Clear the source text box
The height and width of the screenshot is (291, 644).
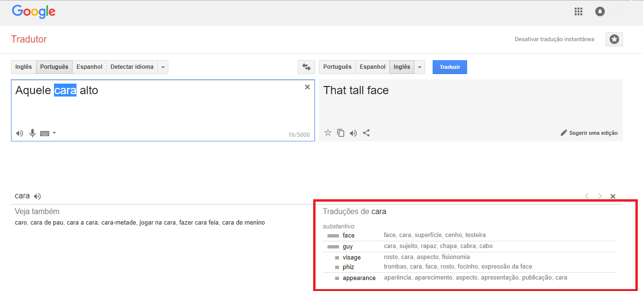point(307,87)
